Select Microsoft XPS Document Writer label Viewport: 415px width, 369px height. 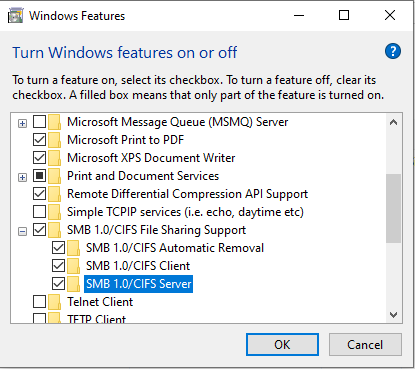(x=151, y=158)
